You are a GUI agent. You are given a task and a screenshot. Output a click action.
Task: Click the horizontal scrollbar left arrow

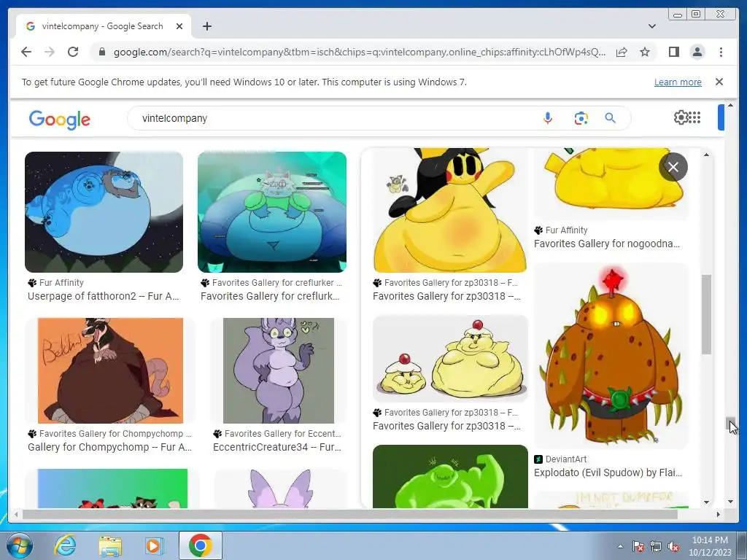coord(16,514)
